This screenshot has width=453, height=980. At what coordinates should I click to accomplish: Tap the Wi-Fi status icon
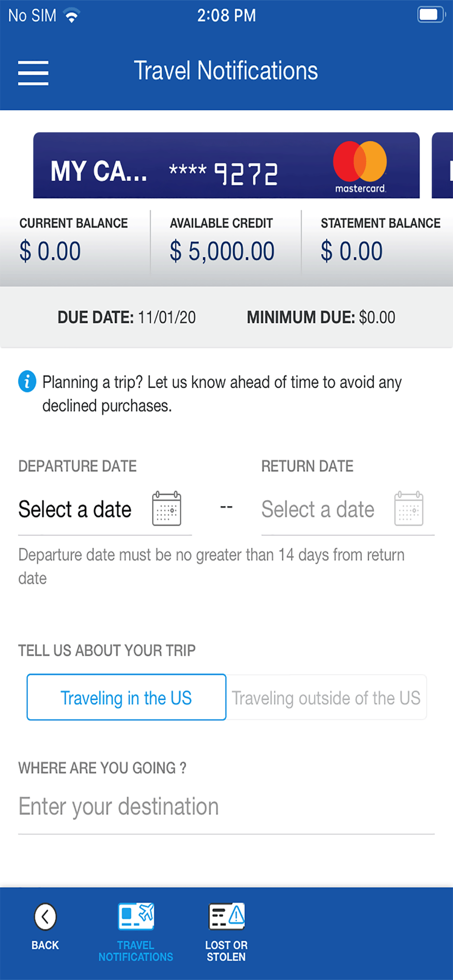[72, 16]
